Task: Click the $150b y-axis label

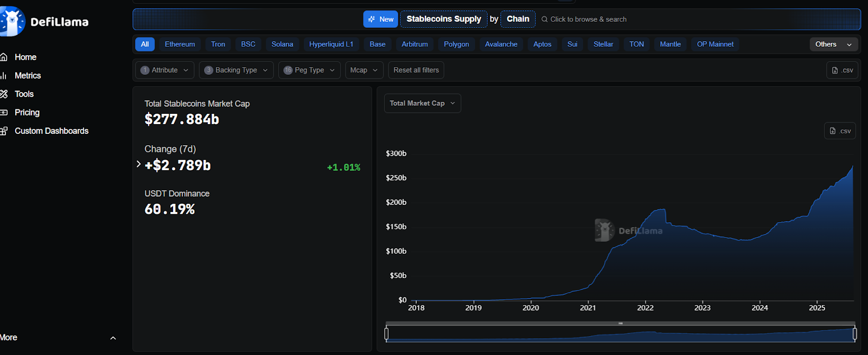Action: click(396, 227)
